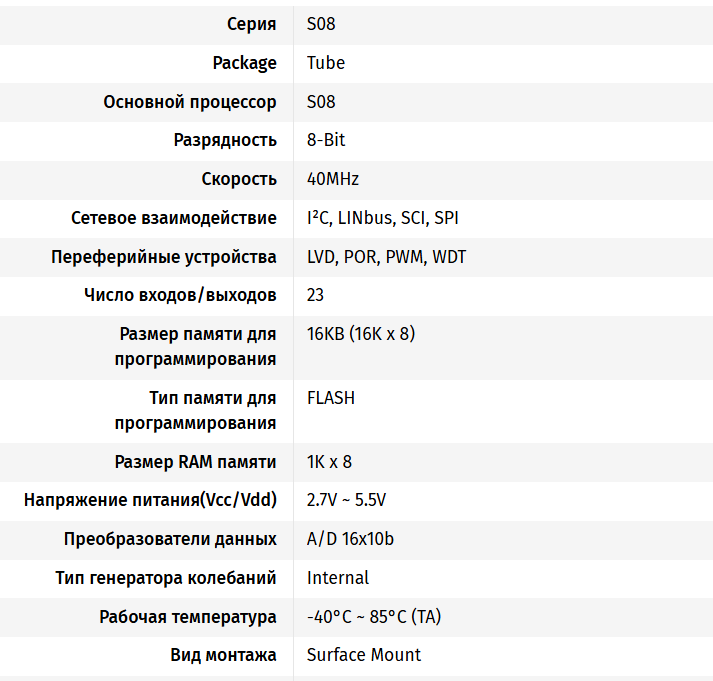Screen dimensions: 713x681
Task: Select the "Размер RAM памяти" label
Action: point(196,462)
